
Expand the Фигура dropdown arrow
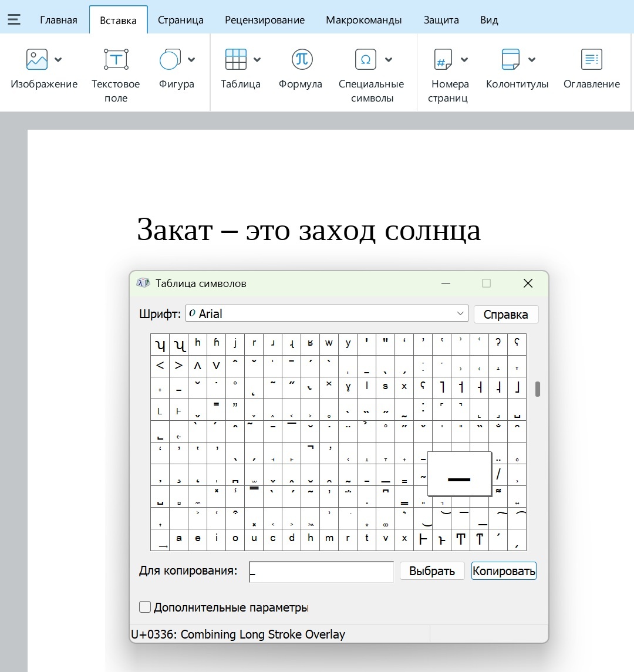[x=192, y=59]
